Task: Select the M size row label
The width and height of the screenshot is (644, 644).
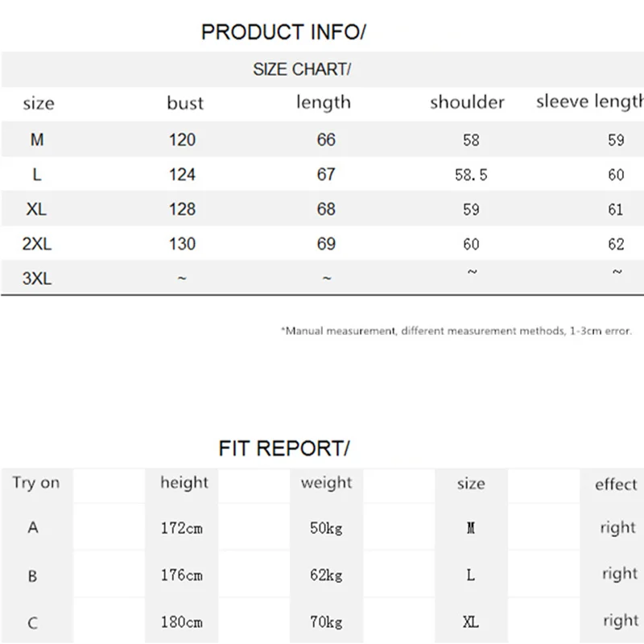Action: pos(37,139)
